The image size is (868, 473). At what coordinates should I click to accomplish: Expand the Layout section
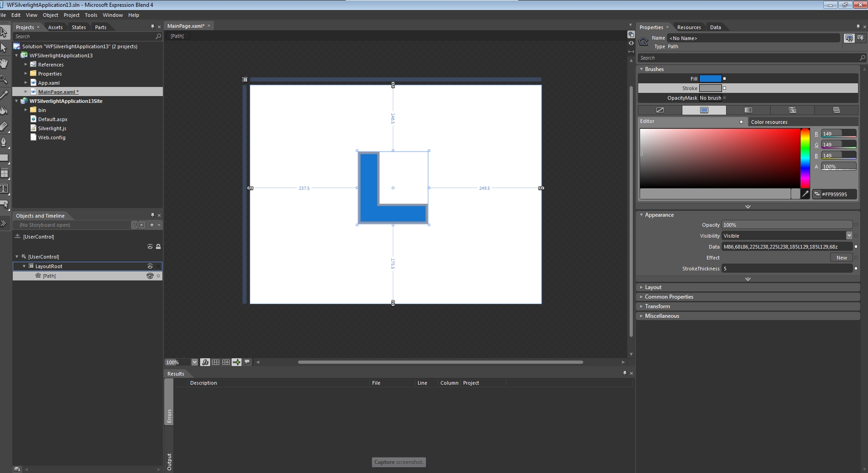click(x=653, y=287)
